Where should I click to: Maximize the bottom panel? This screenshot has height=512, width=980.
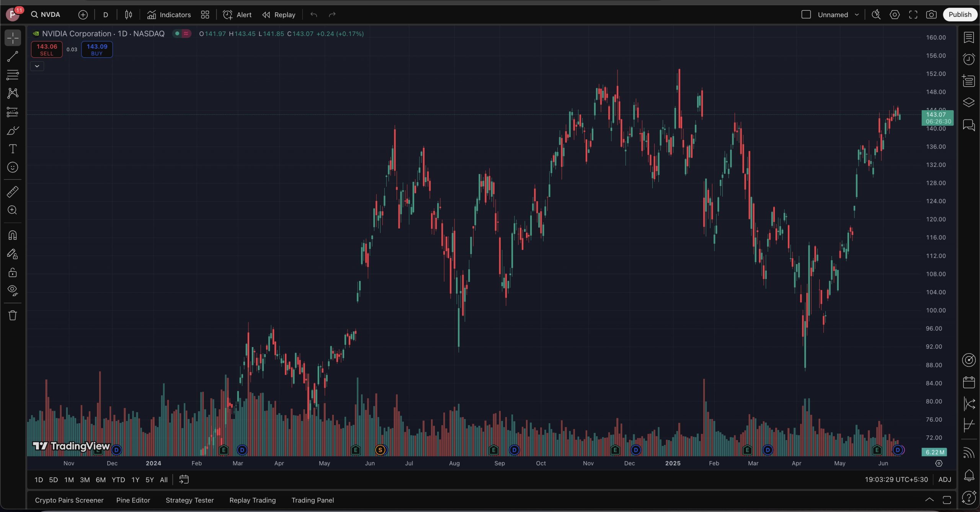tap(947, 500)
